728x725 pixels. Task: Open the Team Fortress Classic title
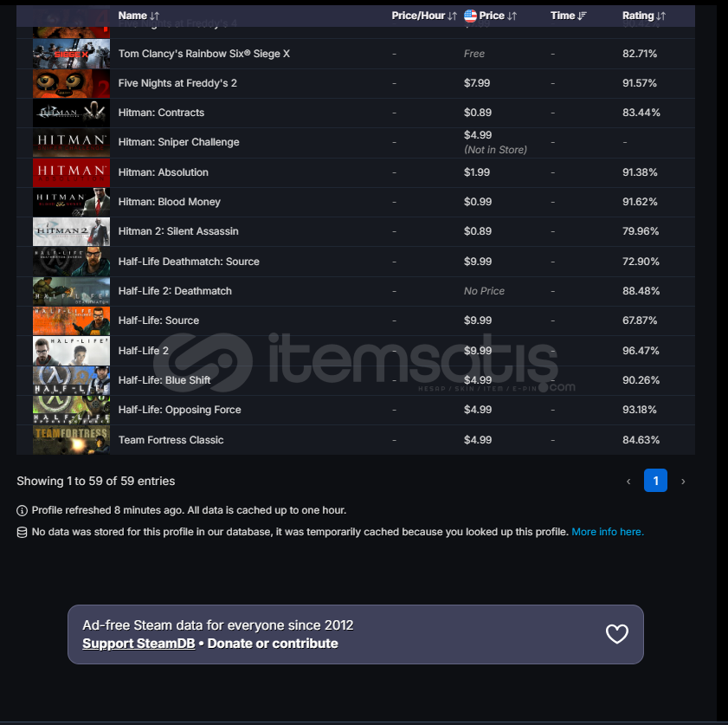(171, 440)
